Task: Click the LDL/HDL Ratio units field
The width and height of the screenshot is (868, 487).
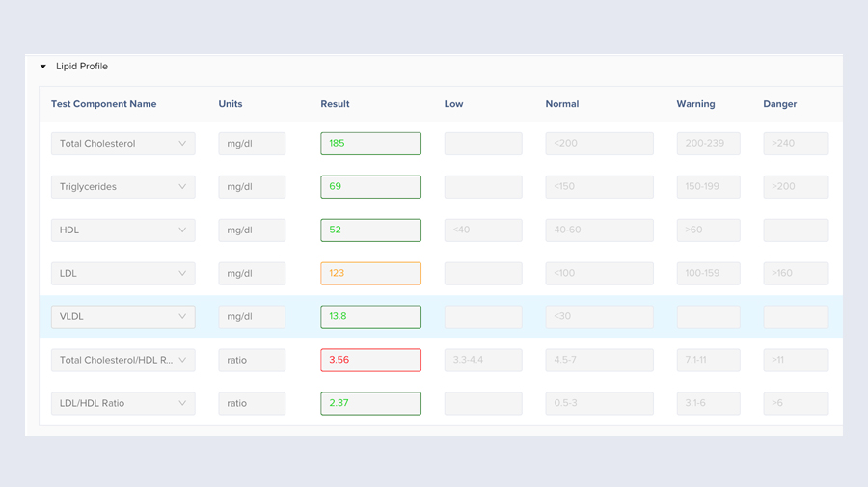Action: click(x=252, y=403)
